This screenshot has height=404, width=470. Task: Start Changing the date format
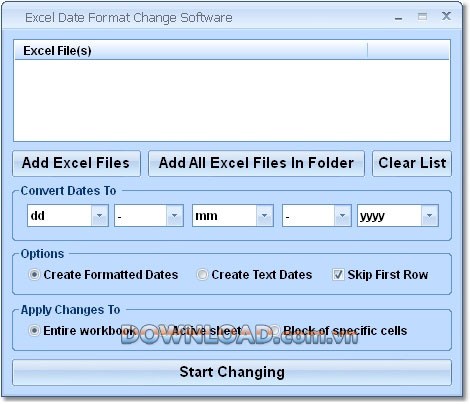232,372
